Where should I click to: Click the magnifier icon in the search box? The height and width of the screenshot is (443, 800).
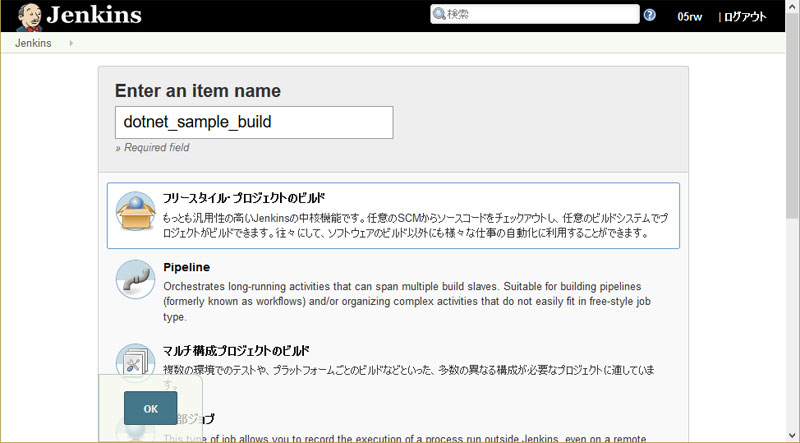click(439, 14)
